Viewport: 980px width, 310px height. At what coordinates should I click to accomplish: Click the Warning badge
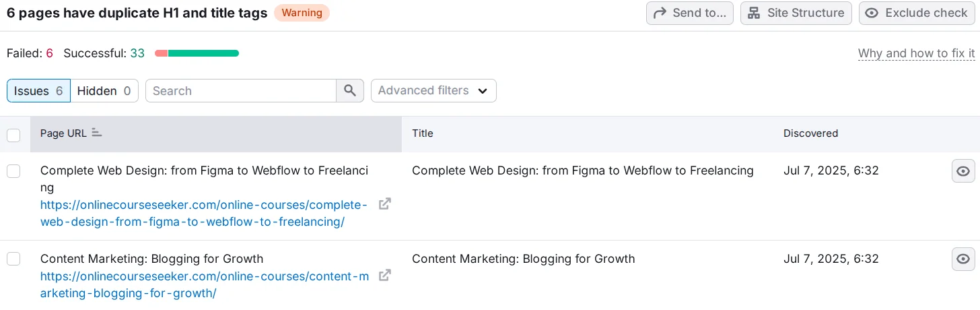pyautogui.click(x=302, y=13)
